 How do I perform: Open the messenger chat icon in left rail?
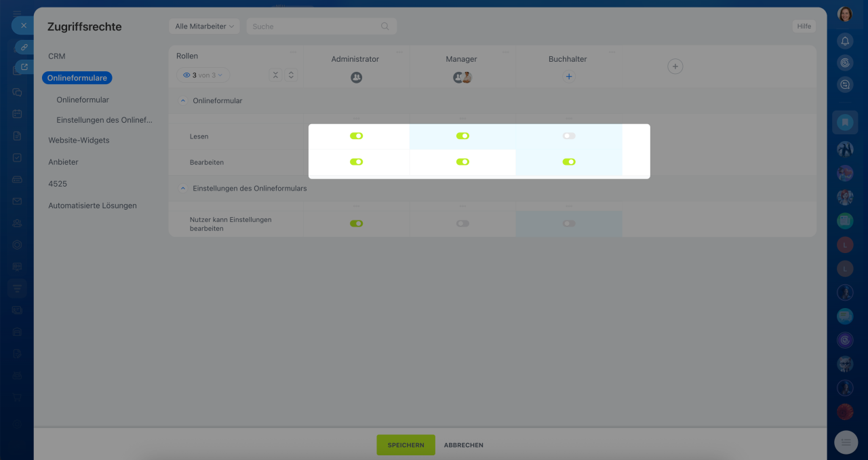[x=17, y=92]
